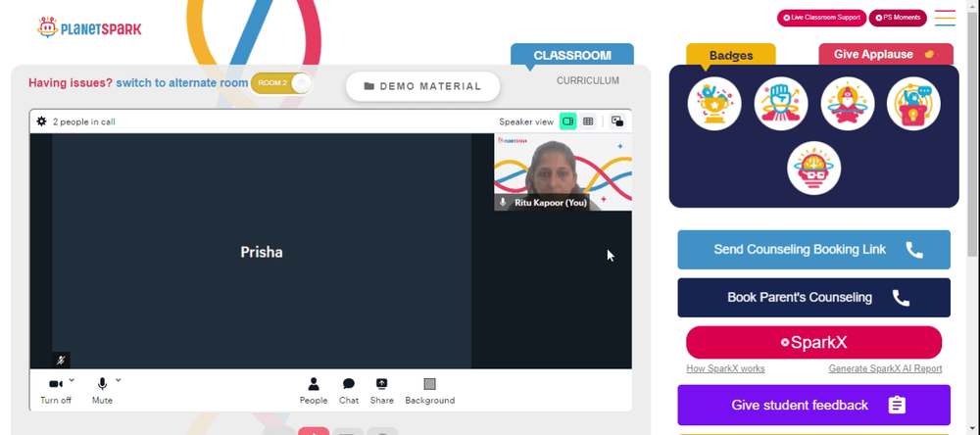Switch to speaker view layout icon

567,121
